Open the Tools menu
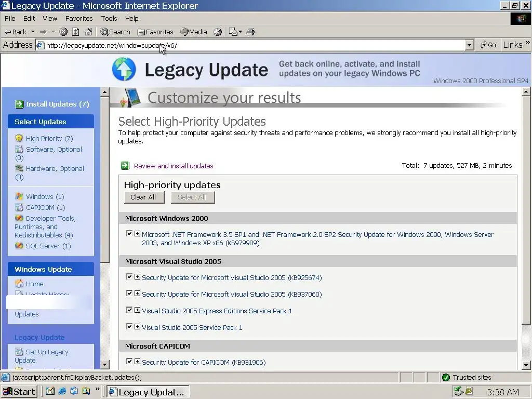The image size is (532, 399). (109, 18)
